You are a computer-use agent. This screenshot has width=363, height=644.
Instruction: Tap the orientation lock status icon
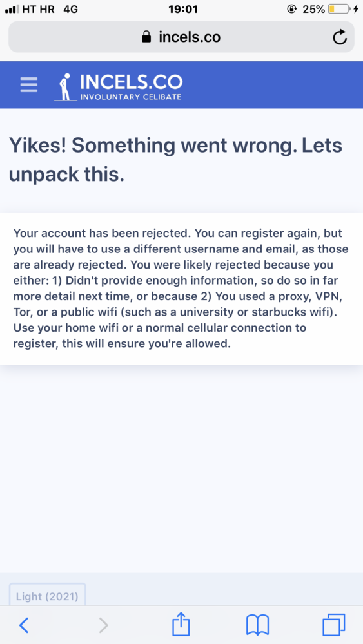click(292, 9)
